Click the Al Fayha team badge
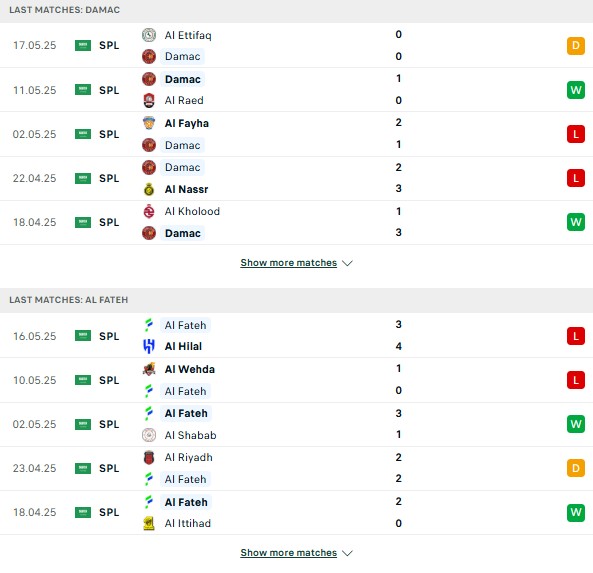This screenshot has height=573, width=593. pos(149,123)
